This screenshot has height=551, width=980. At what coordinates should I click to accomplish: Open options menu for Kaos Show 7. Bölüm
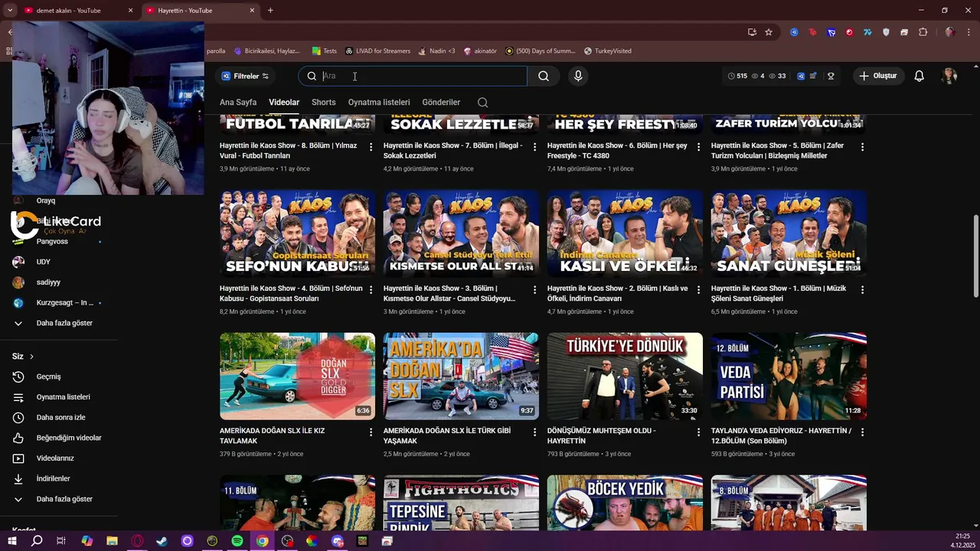tap(534, 146)
